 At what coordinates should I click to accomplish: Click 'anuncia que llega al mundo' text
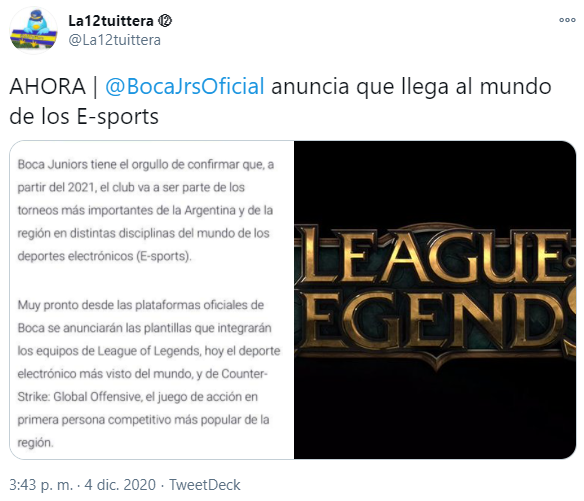pyautogui.click(x=411, y=86)
